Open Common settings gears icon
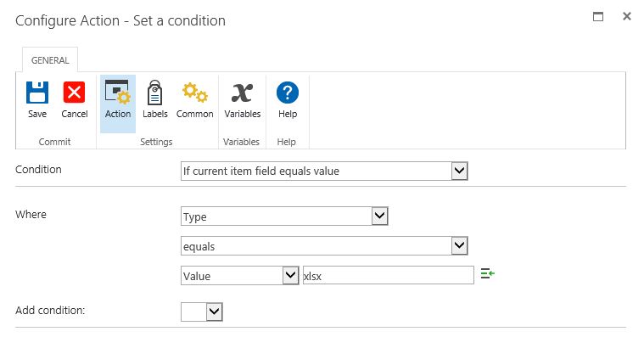 (194, 92)
